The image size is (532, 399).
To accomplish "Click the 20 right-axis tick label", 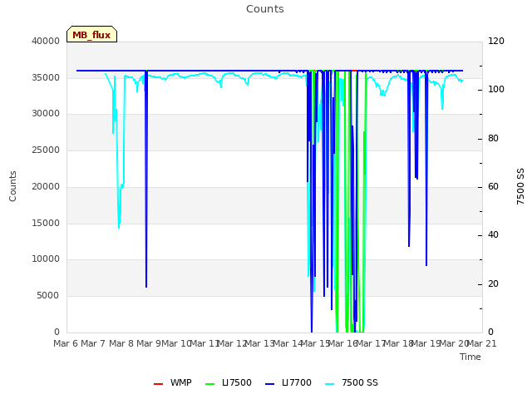I will tap(493, 283).
